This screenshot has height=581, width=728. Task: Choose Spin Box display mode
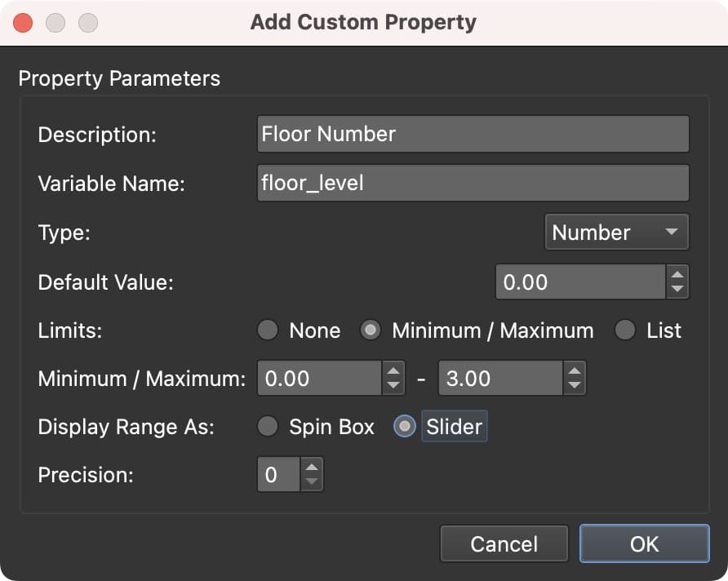[x=268, y=426]
